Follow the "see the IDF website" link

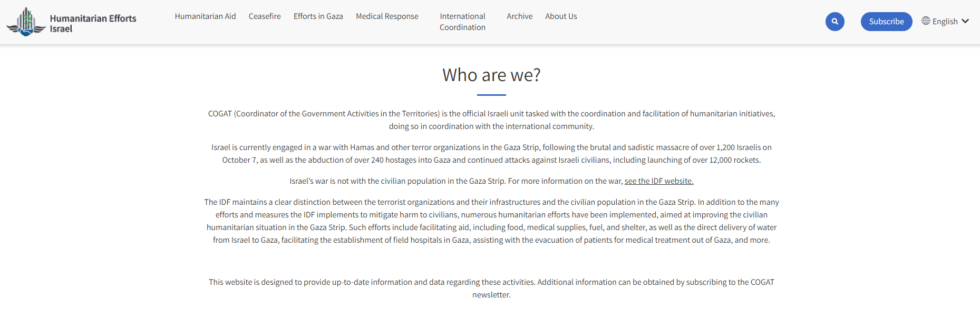click(x=658, y=181)
